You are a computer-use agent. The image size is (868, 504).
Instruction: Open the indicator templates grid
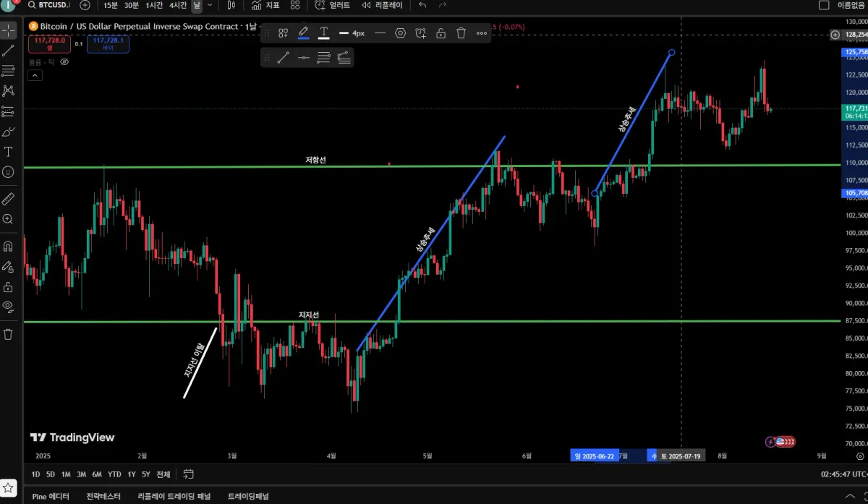pos(295,5)
